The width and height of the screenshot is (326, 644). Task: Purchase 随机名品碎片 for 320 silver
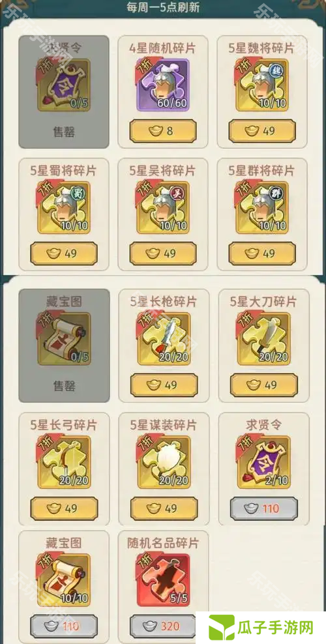coord(164,626)
